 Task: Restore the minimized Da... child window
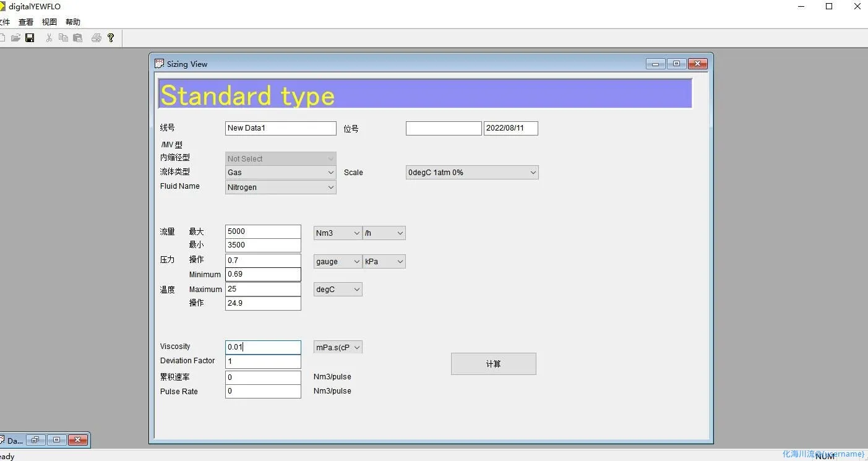[35, 440]
